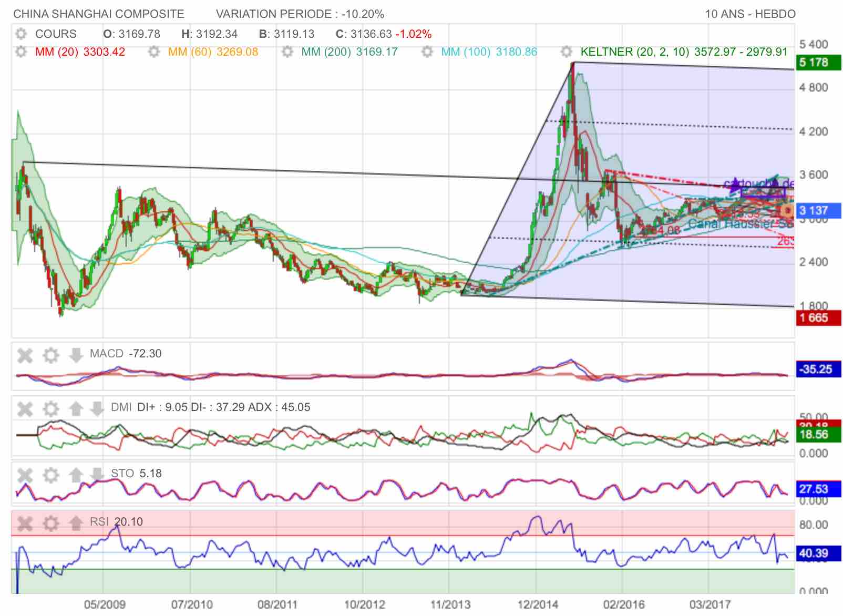
Task: Open MACD indicator settings gear
Action: pos(50,355)
